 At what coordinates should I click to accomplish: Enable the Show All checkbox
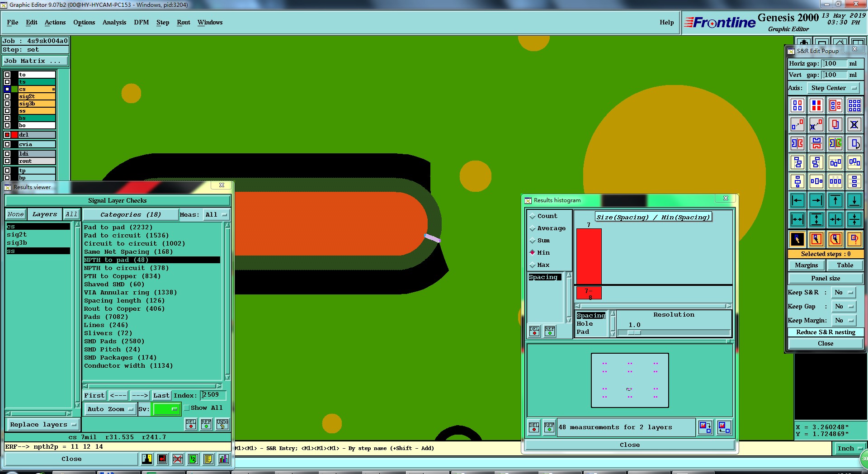(x=187, y=408)
